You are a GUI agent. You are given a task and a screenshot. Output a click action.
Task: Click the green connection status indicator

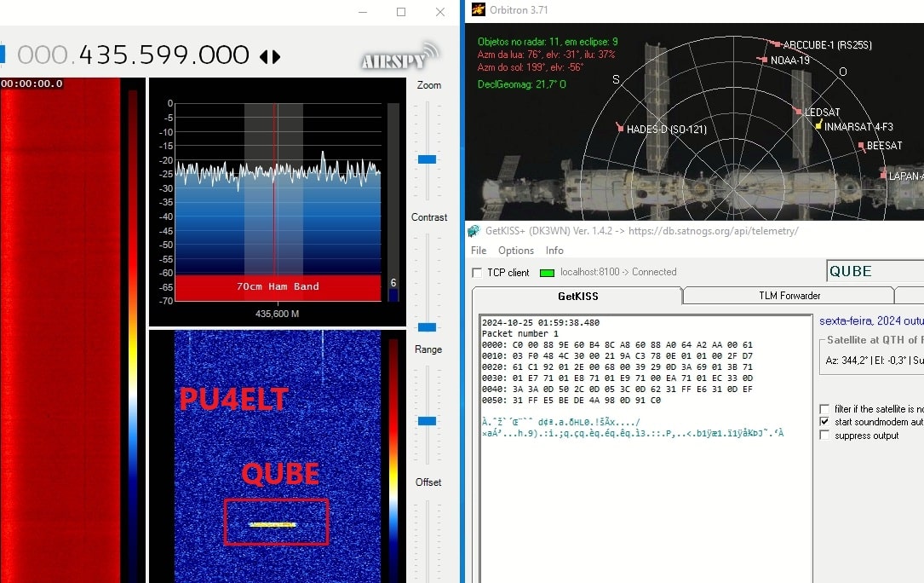tap(547, 273)
